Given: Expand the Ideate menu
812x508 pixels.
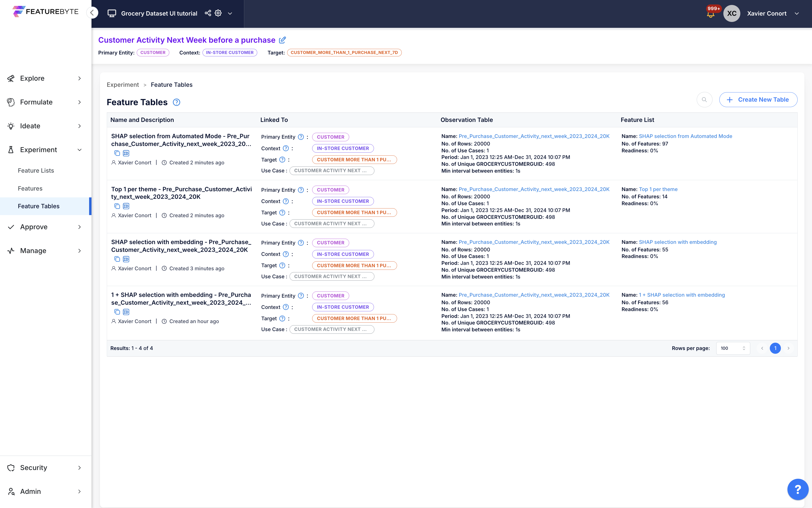Looking at the screenshot, I should pyautogui.click(x=46, y=126).
